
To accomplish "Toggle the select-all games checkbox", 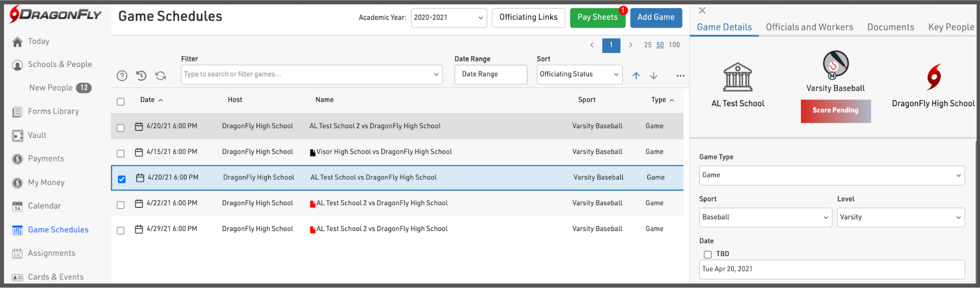I will point(121,102).
